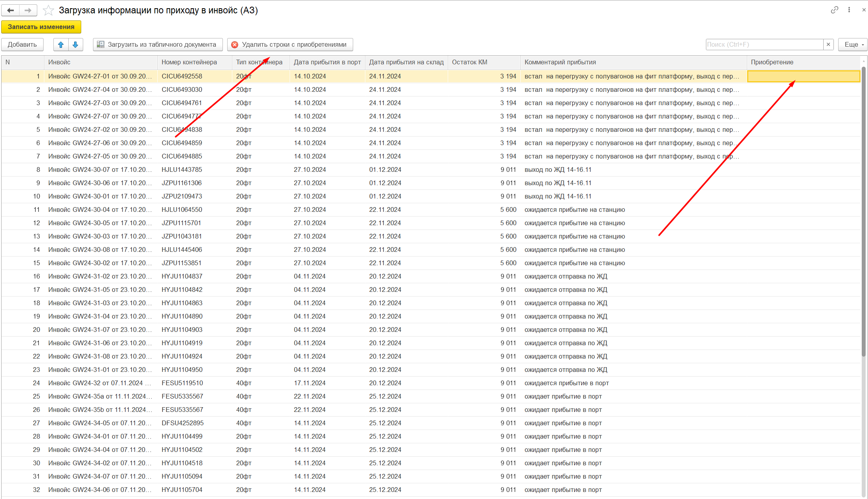
Task: Copy link to this form icon
Action: click(834, 10)
